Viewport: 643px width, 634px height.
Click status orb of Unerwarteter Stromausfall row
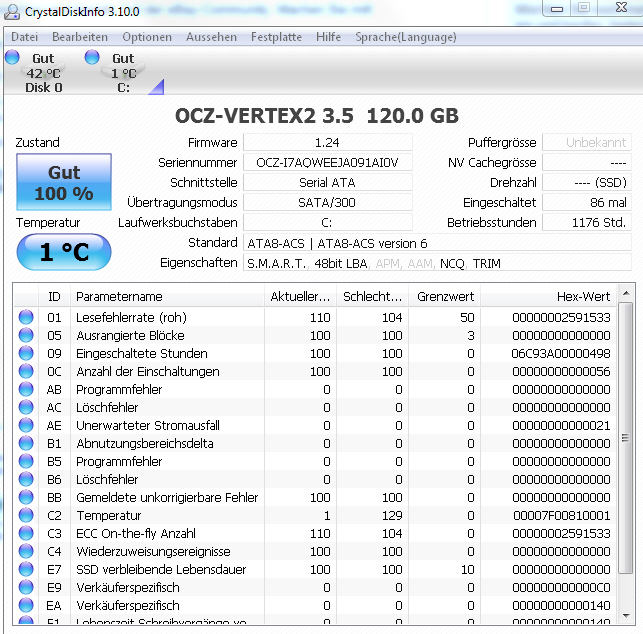pos(26,425)
